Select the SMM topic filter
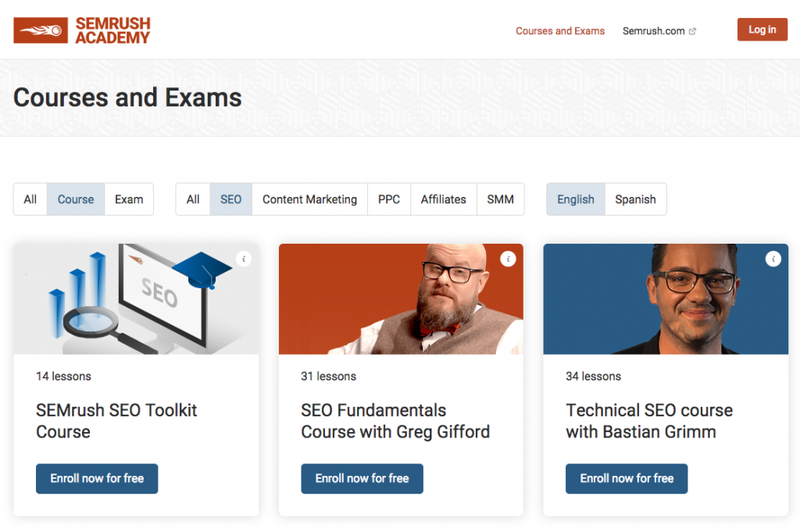 coord(500,199)
